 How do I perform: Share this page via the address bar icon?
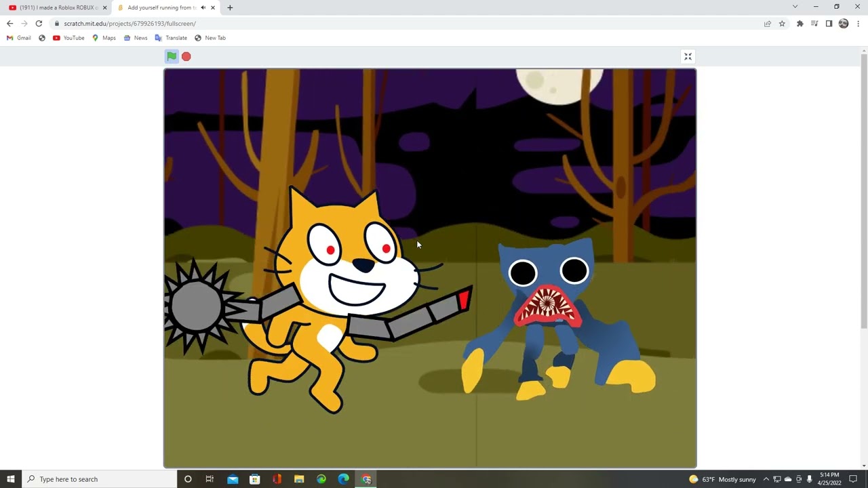point(768,24)
